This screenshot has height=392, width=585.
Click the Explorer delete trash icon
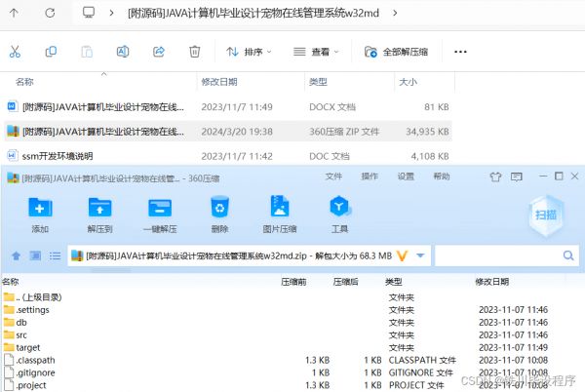click(195, 52)
